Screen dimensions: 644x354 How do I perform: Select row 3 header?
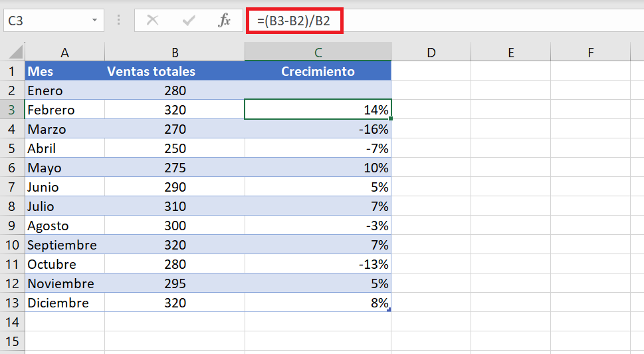12,110
